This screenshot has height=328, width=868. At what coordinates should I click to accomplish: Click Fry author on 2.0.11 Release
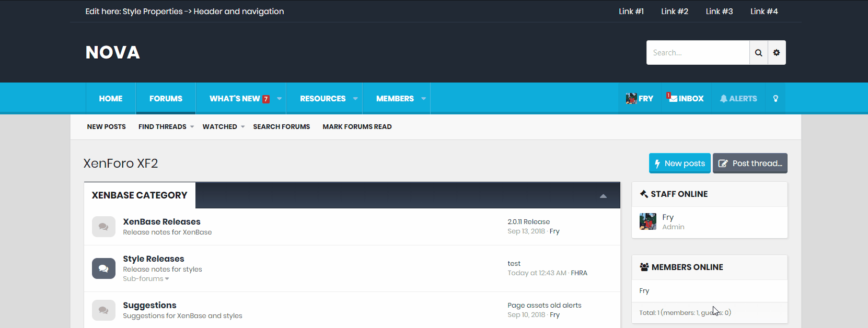[x=554, y=231]
